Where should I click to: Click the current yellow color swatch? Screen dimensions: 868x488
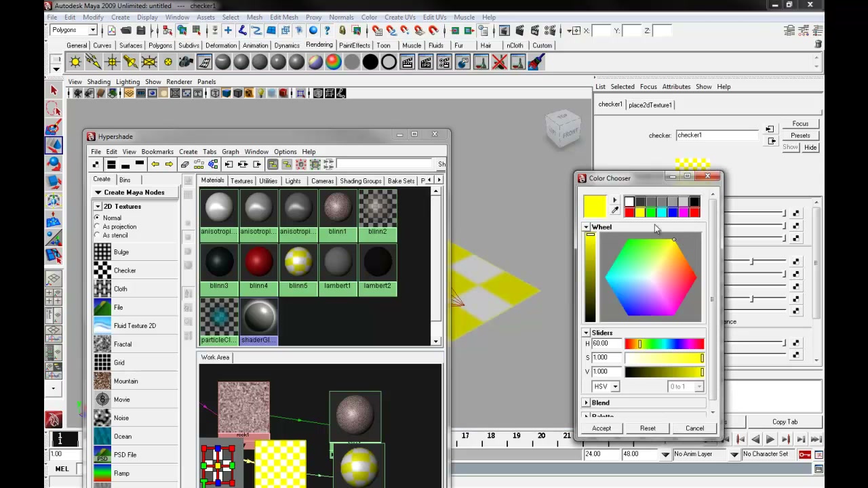[595, 207]
